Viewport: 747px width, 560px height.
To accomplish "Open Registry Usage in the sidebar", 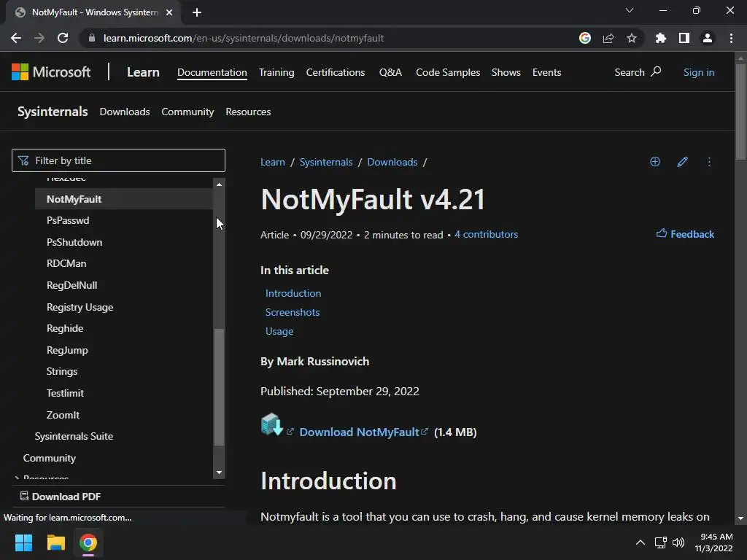I will 80,307.
